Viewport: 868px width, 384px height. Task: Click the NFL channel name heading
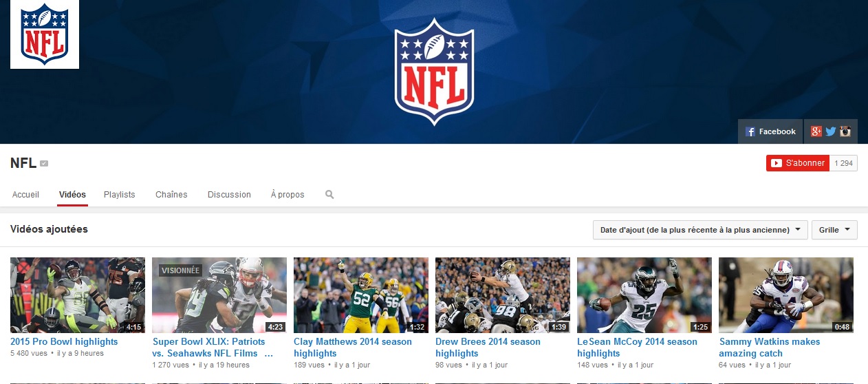coord(23,163)
